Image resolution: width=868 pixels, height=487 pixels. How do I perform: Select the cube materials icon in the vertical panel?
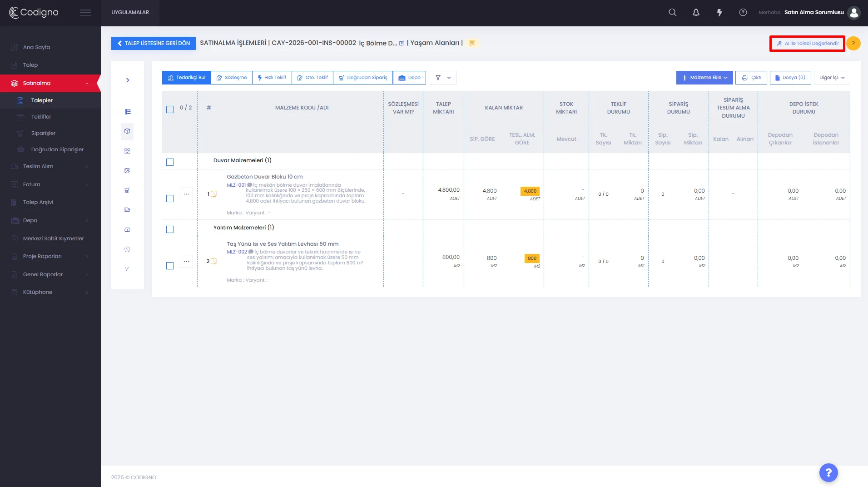coord(128,131)
